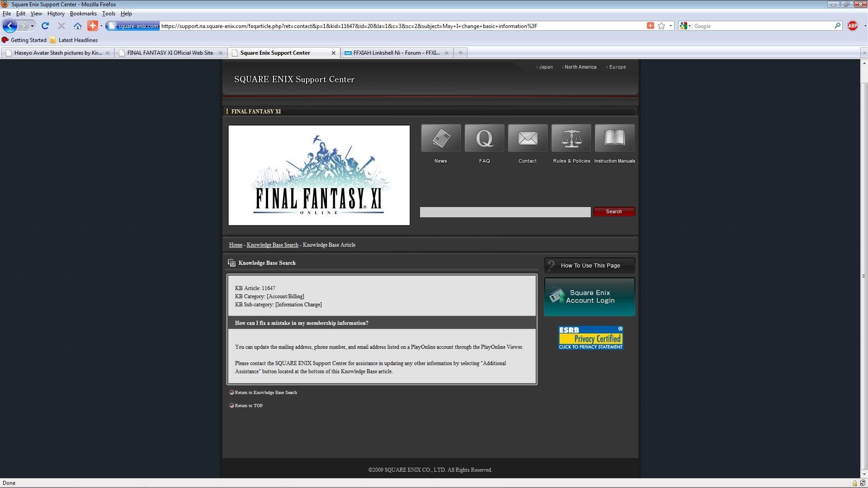The image size is (868, 488).
Task: Open the Contact envelope icon
Action: click(528, 138)
